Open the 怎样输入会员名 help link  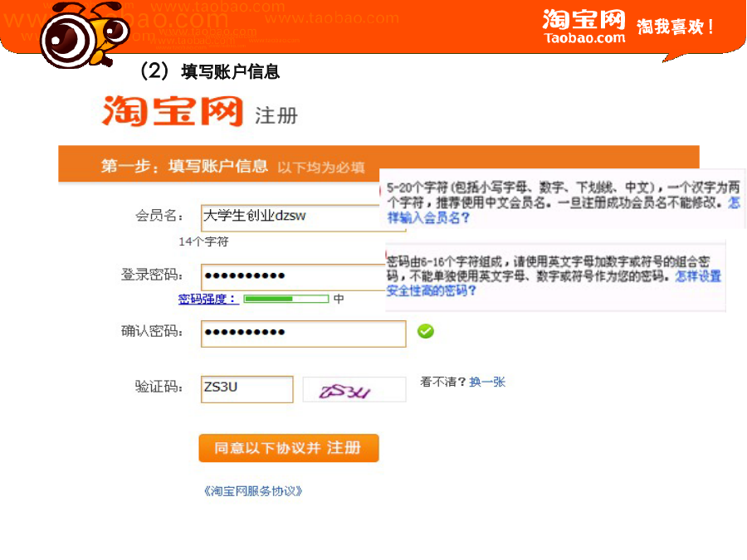click(564, 211)
